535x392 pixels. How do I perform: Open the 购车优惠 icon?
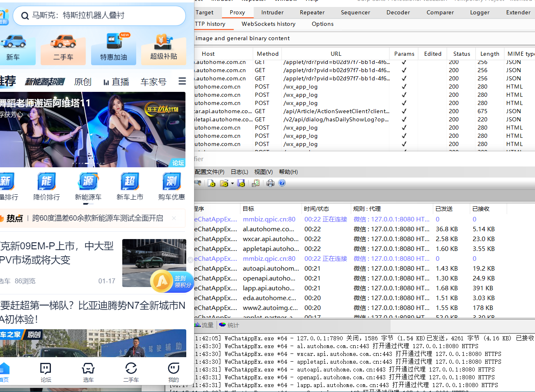(171, 187)
